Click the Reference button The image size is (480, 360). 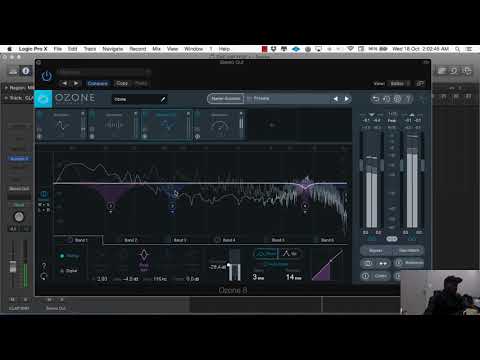pos(410,263)
